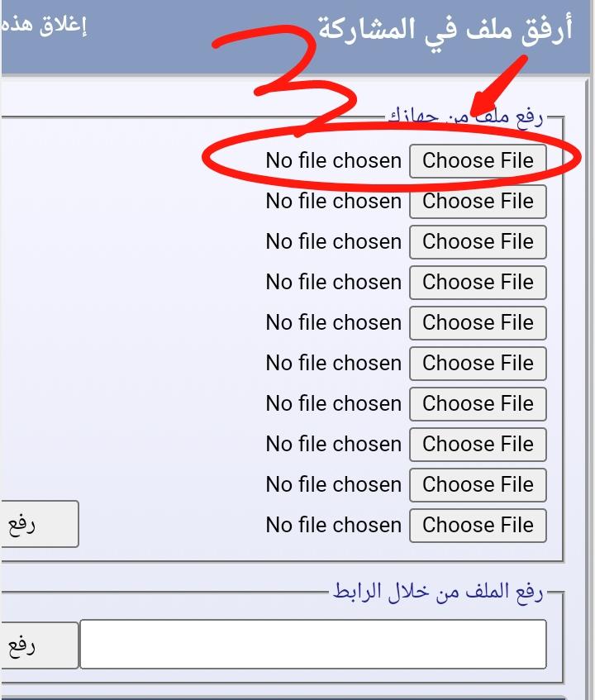Viewport: 595px width, 700px height.
Task: Click the fifth row's No file chosen text
Action: coord(333,322)
